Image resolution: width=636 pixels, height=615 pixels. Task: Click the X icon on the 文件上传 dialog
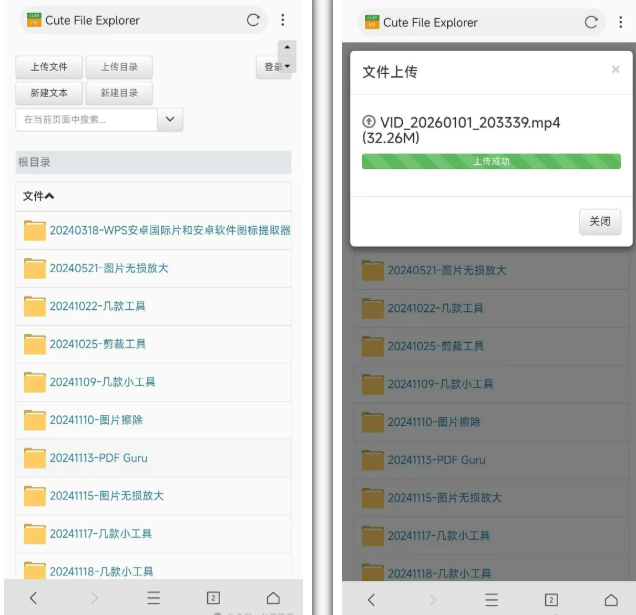point(615,70)
